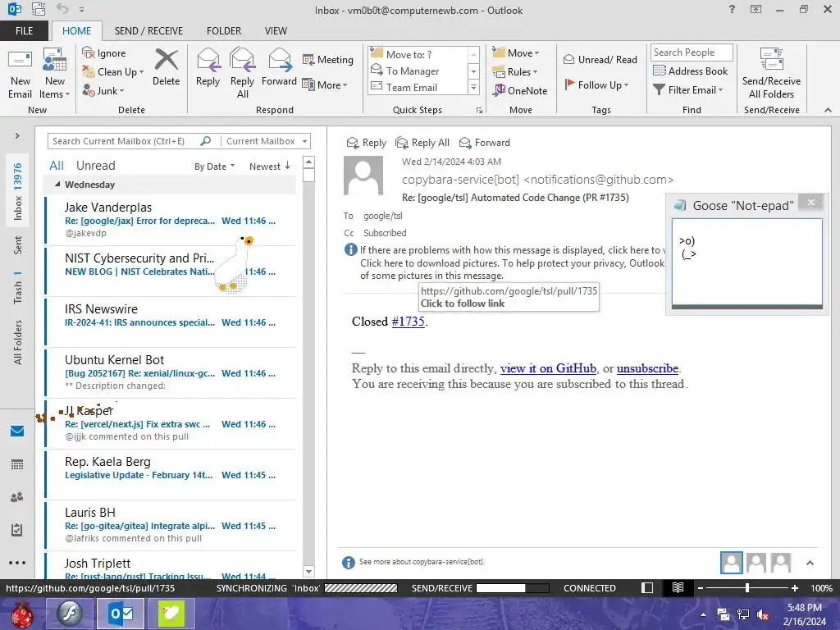Click the Outlook taskbar icon

(x=121, y=614)
